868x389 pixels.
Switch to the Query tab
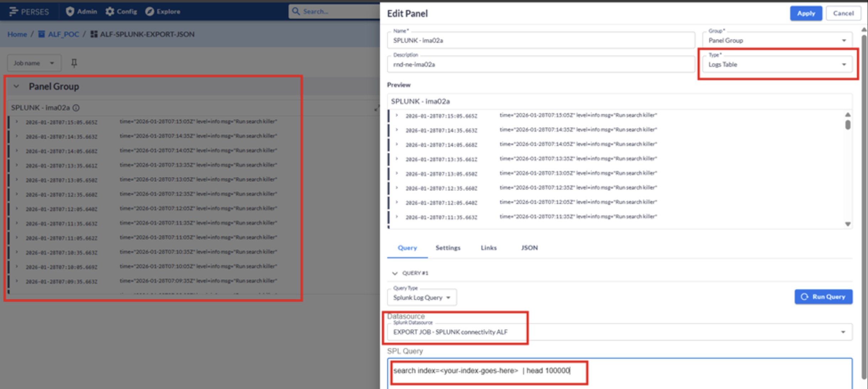(407, 248)
